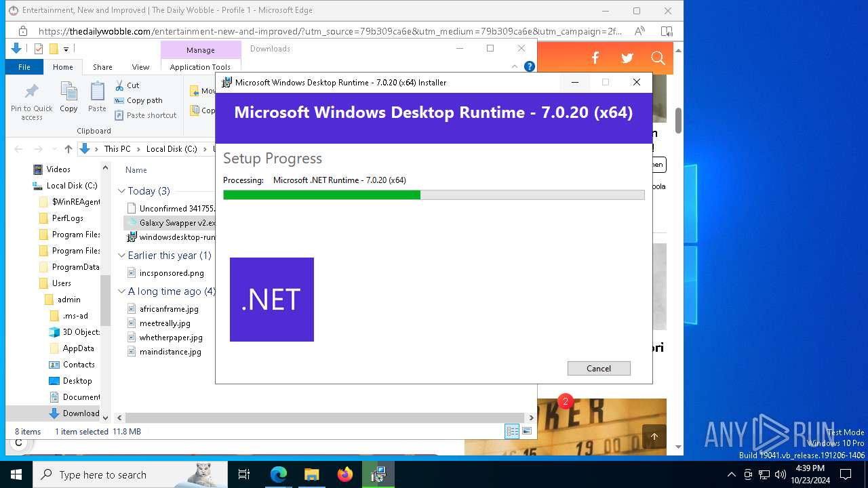Click This PC in the address breadcrumb
868x488 pixels.
(x=117, y=149)
